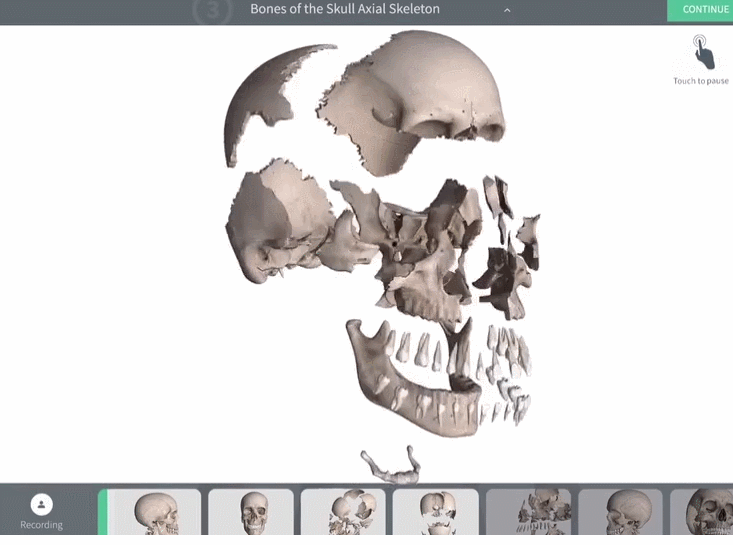Click the step 3 circle in the header
Screen dimensions: 733x545
tap(213, 10)
